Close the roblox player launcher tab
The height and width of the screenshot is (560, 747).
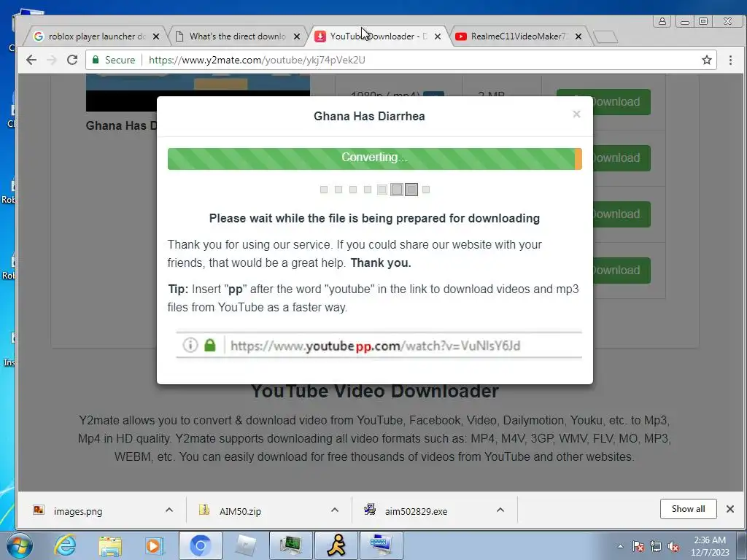(156, 36)
